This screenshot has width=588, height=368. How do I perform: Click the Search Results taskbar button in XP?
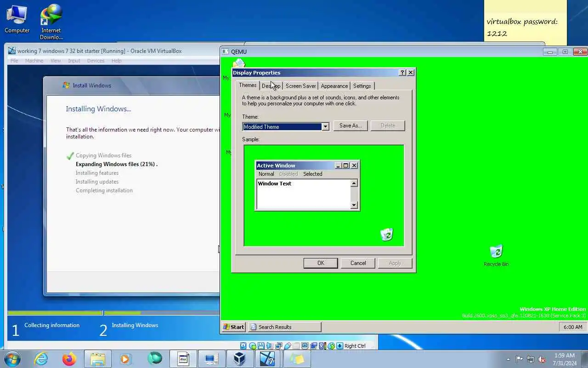click(284, 327)
